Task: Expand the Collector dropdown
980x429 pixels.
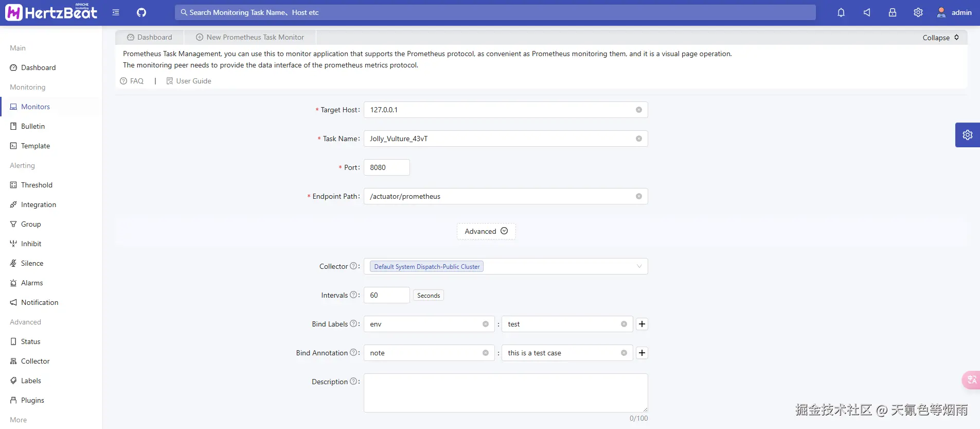Action: (x=639, y=266)
